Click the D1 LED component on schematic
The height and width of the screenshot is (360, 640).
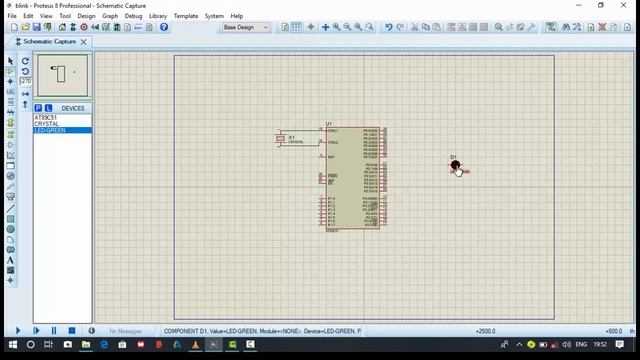pos(455,165)
